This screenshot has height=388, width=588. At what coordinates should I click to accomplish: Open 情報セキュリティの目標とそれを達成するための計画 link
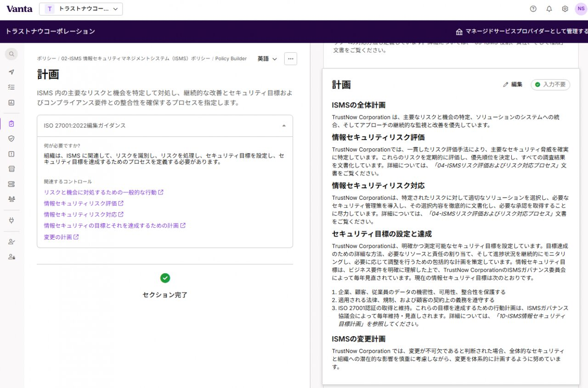pyautogui.click(x=114, y=225)
